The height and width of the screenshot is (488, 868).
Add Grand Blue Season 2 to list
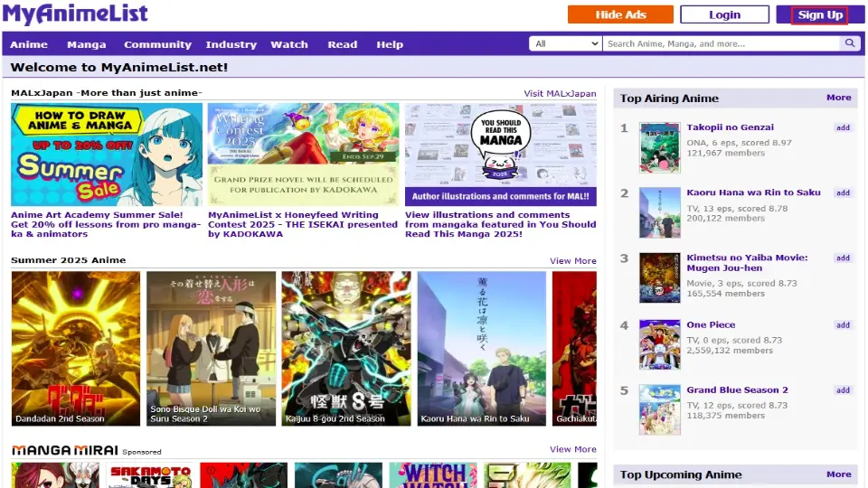pyautogui.click(x=843, y=390)
